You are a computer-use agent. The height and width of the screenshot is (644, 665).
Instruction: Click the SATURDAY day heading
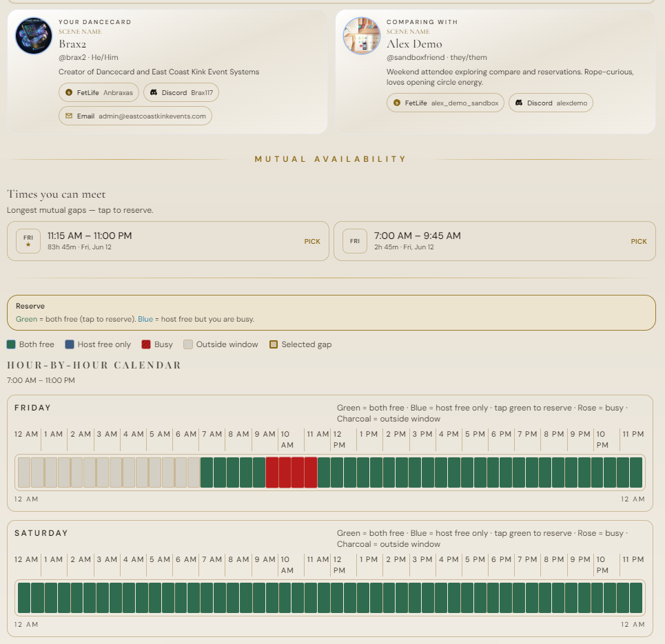(41, 533)
